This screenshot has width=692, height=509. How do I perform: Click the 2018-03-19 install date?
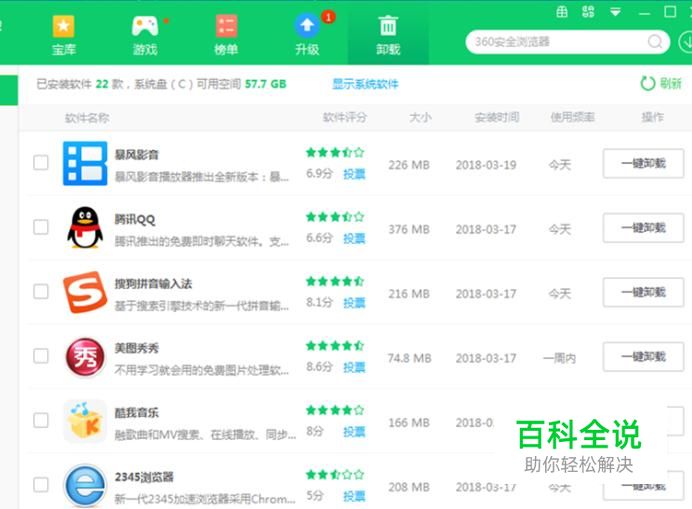(486, 165)
